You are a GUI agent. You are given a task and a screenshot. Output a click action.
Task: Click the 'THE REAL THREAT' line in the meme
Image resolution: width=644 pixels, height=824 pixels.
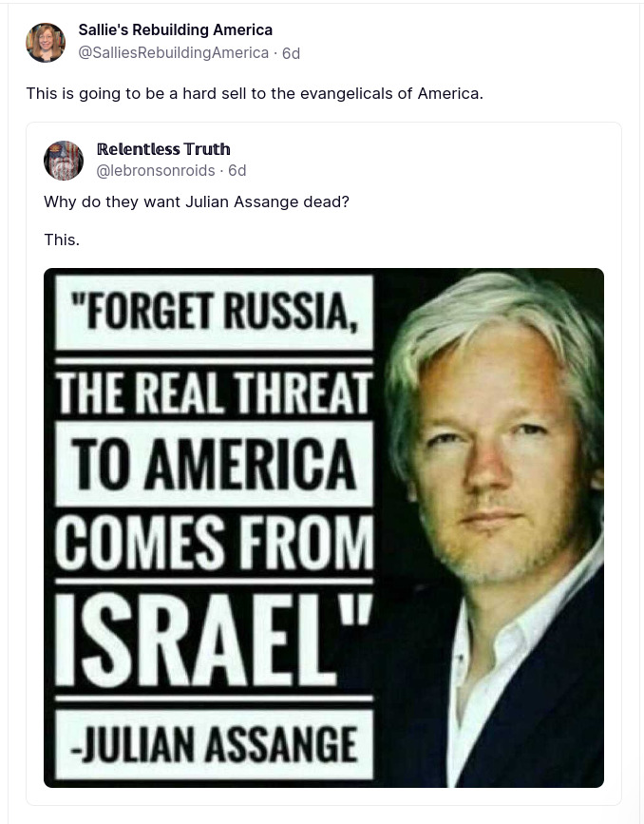click(x=215, y=392)
